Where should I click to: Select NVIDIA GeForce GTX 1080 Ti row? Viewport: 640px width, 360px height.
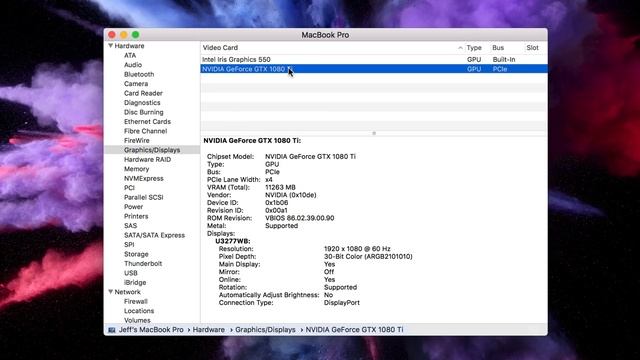(374, 69)
